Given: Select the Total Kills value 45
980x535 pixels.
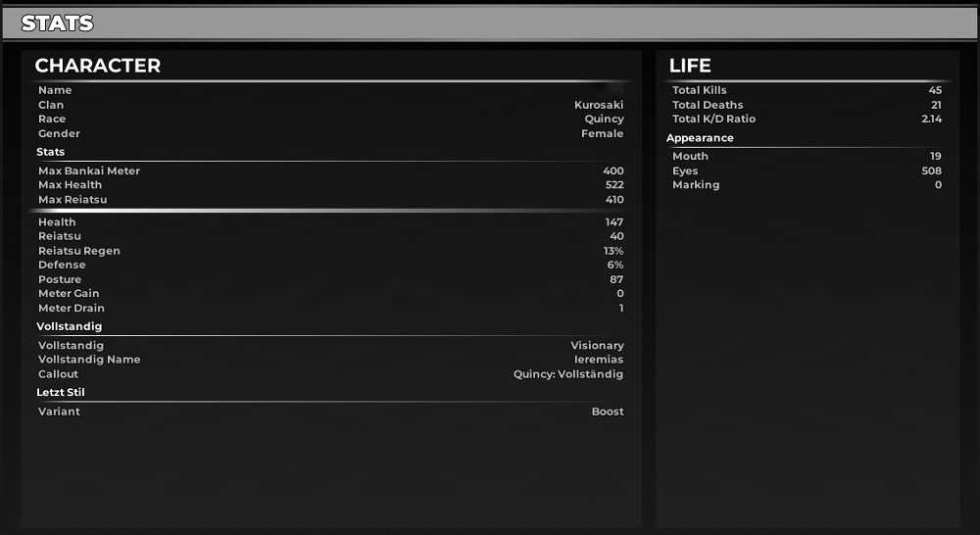Looking at the screenshot, I should point(935,90).
